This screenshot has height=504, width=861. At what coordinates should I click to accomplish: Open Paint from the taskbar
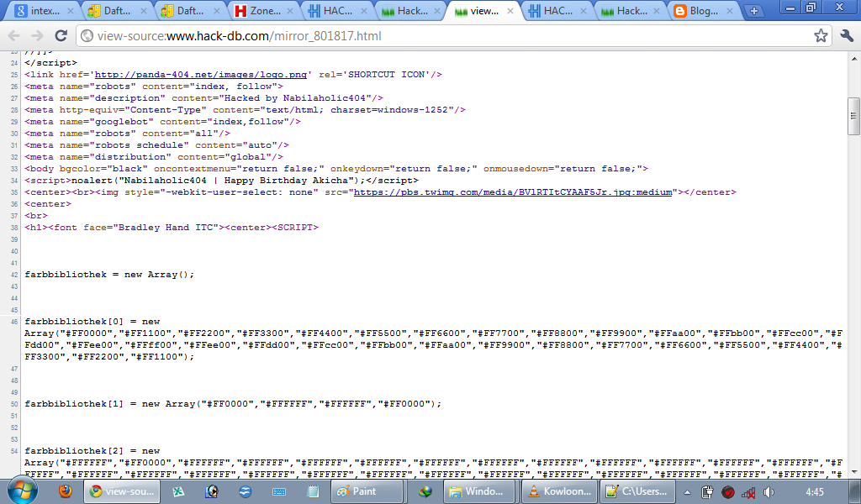coord(366,491)
